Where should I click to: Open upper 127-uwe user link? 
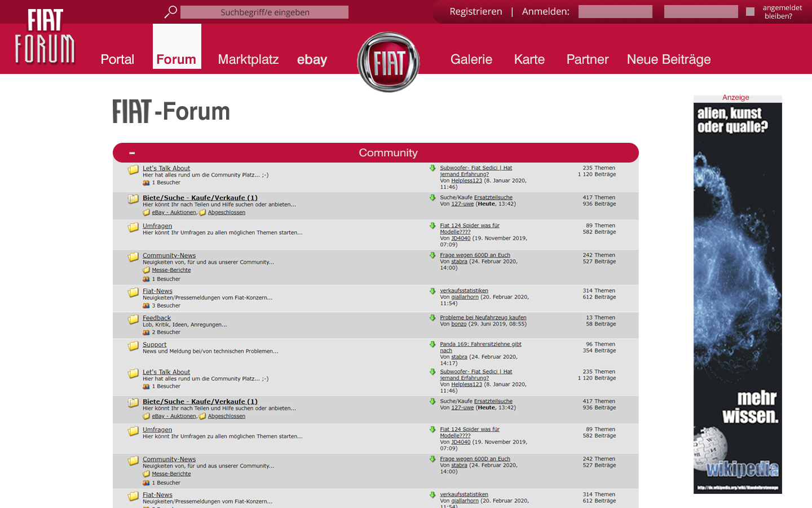pos(462,204)
